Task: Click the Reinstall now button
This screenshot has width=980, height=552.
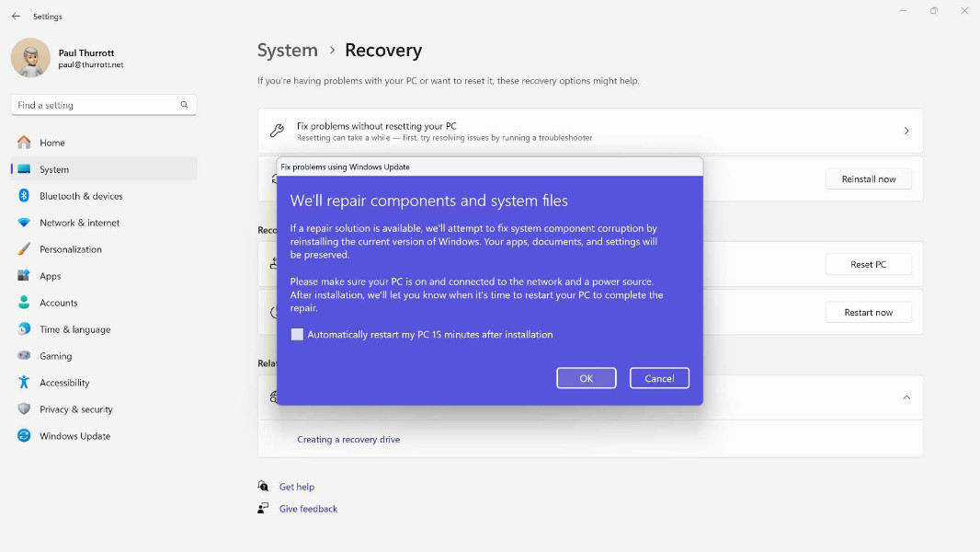Action: [868, 179]
